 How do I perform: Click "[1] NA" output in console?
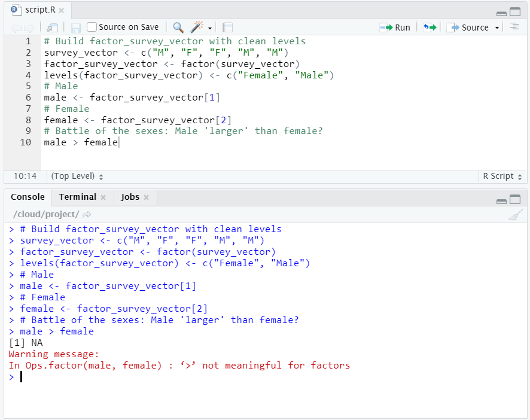26,343
